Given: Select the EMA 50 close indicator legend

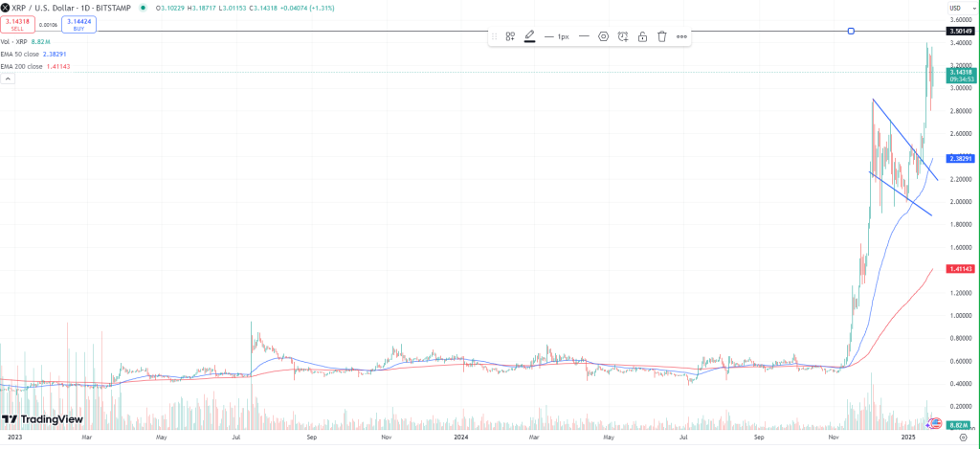Looking at the screenshot, I should point(33,55).
